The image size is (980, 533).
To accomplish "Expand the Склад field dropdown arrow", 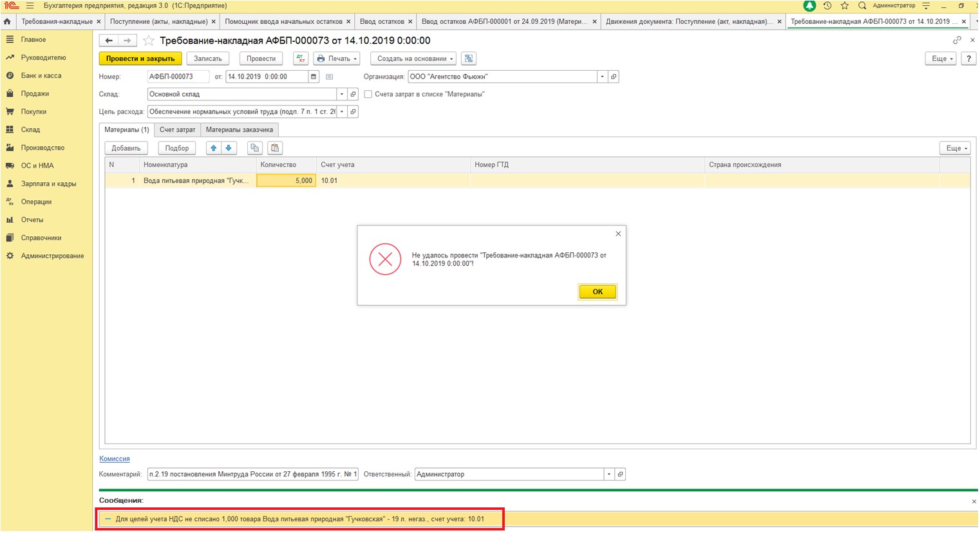I will (x=342, y=94).
